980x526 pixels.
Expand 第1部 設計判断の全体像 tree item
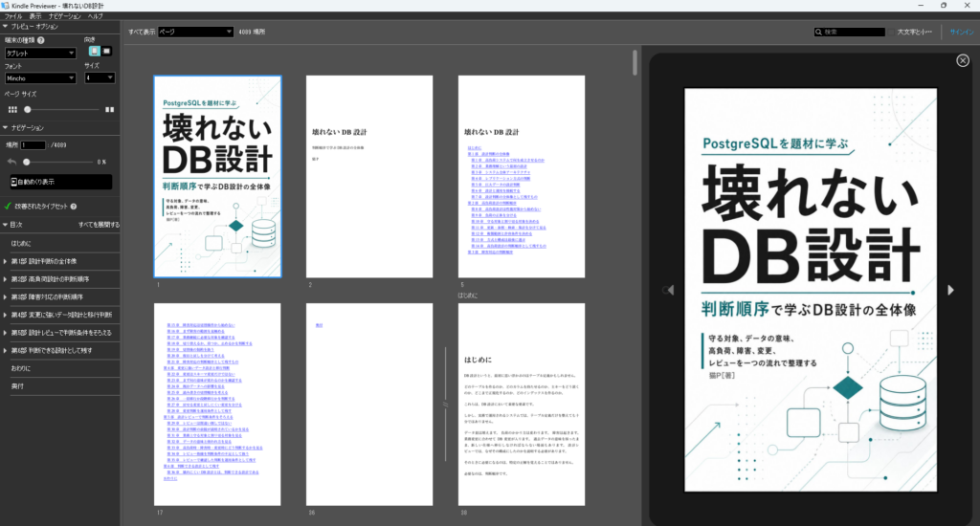pos(5,261)
